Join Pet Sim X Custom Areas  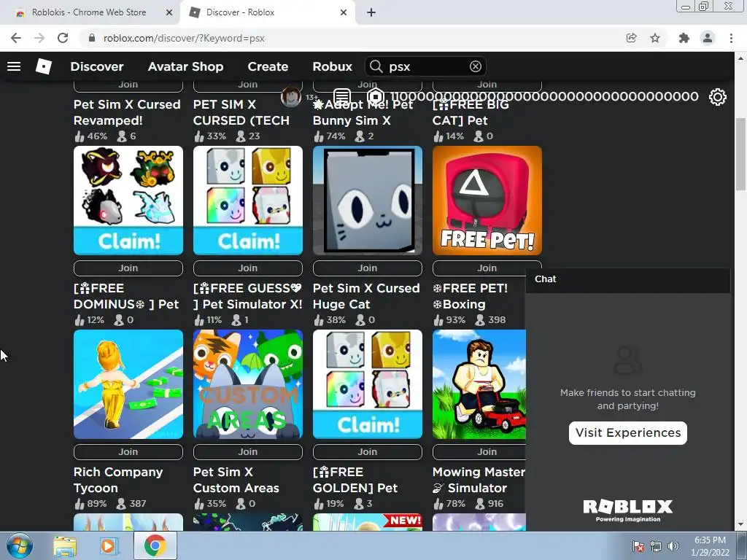[248, 452]
